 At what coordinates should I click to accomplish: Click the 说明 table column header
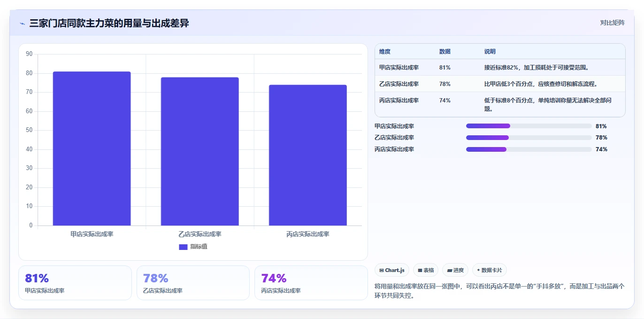490,52
